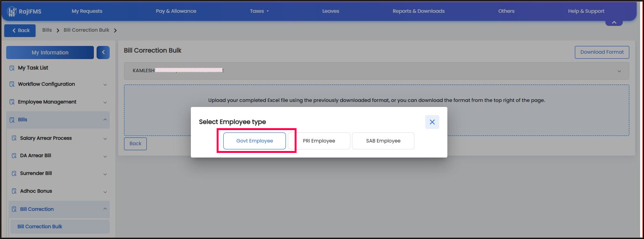Click Bill Correction Bulk breadcrumb
Screen dimensions: 644x239
coord(87,30)
